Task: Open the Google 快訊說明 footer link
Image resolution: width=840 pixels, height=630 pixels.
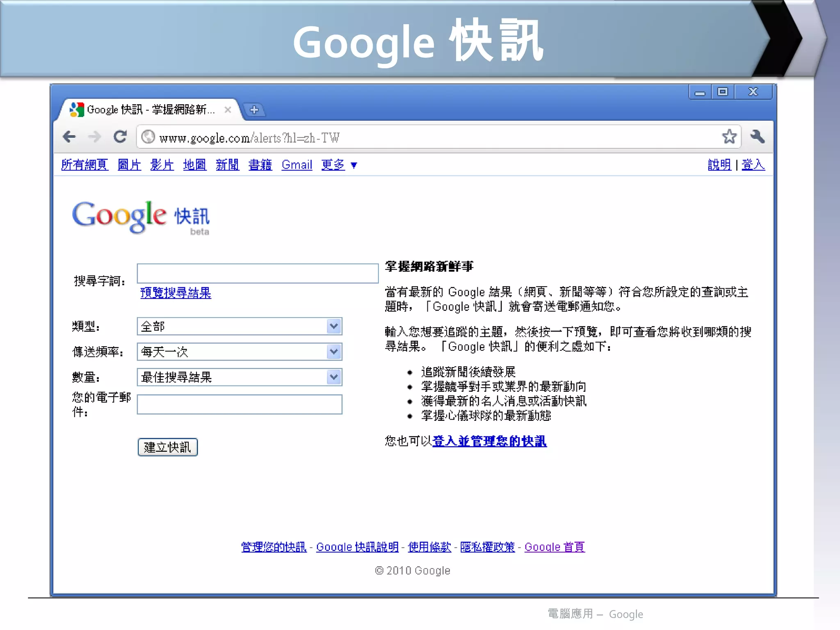Action: 357,547
